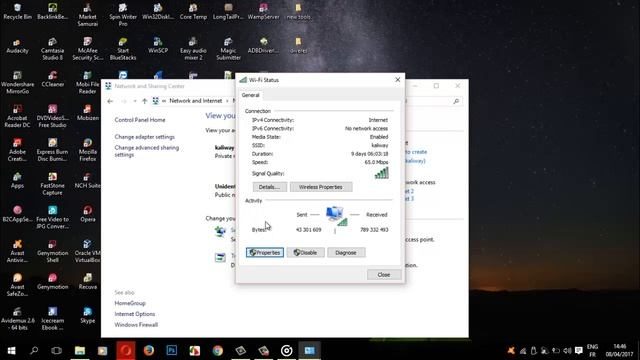This screenshot has width=640, height=360.
Task: Open the clock and date in taskbar
Action: click(620, 350)
